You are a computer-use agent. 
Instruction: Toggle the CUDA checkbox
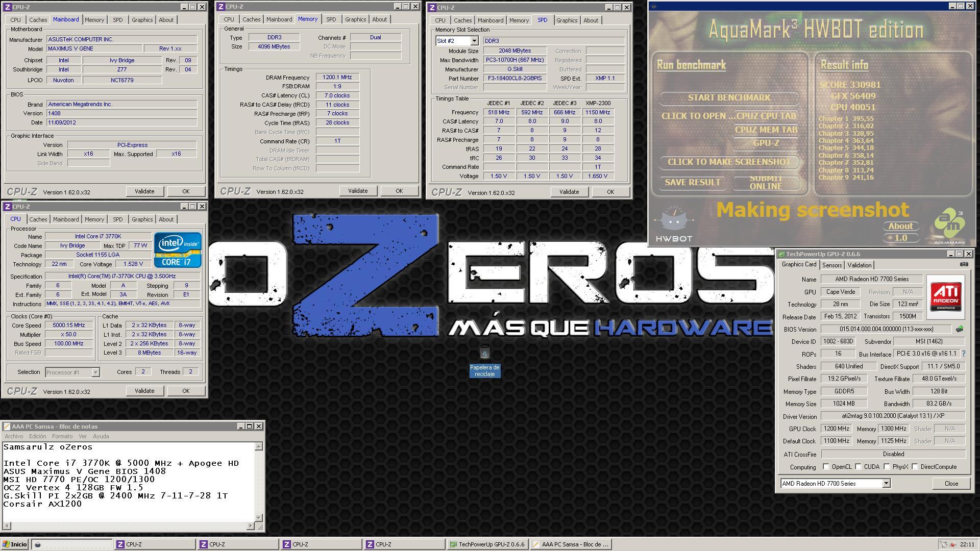[x=858, y=467]
